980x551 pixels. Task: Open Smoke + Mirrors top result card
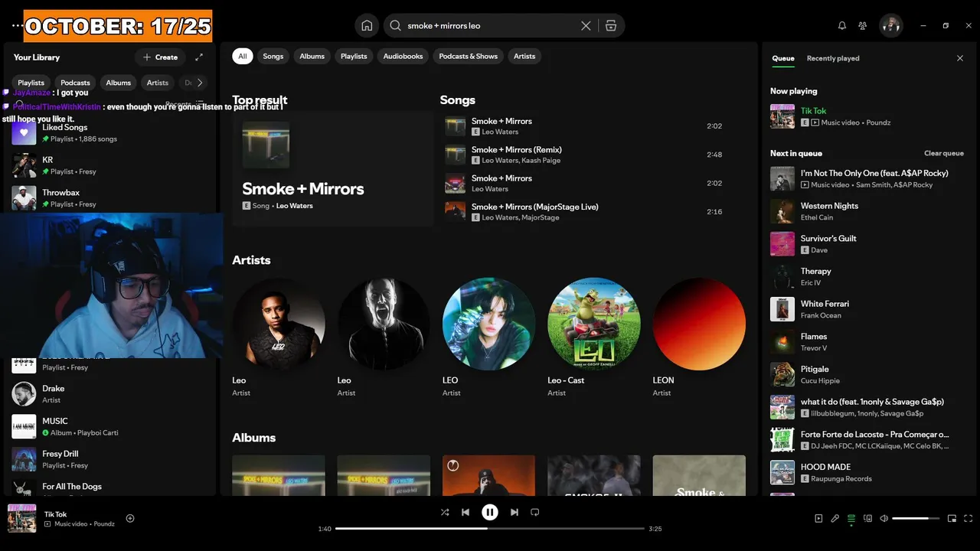coord(332,168)
